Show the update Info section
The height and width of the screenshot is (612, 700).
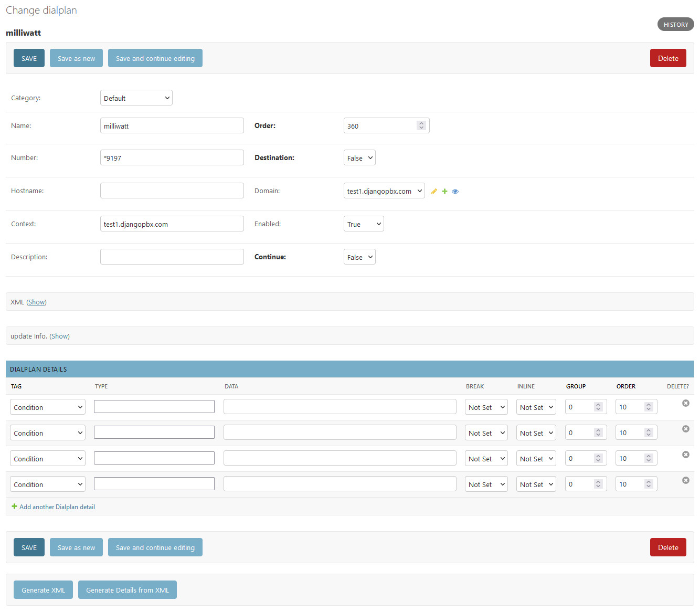(x=59, y=336)
